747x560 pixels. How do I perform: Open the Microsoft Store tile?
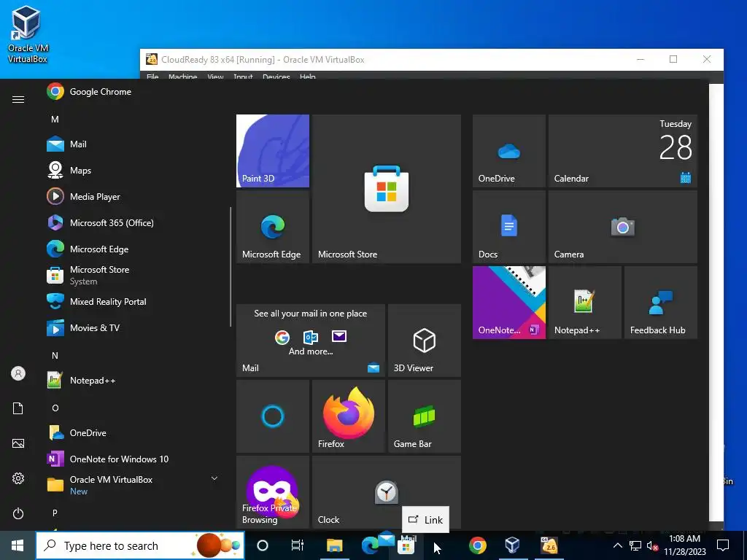click(387, 189)
